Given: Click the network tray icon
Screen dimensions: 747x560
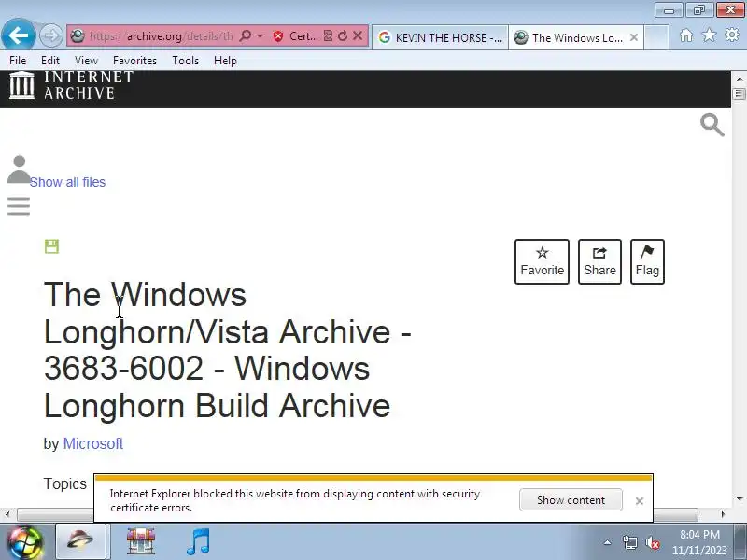Looking at the screenshot, I should click(629, 542).
